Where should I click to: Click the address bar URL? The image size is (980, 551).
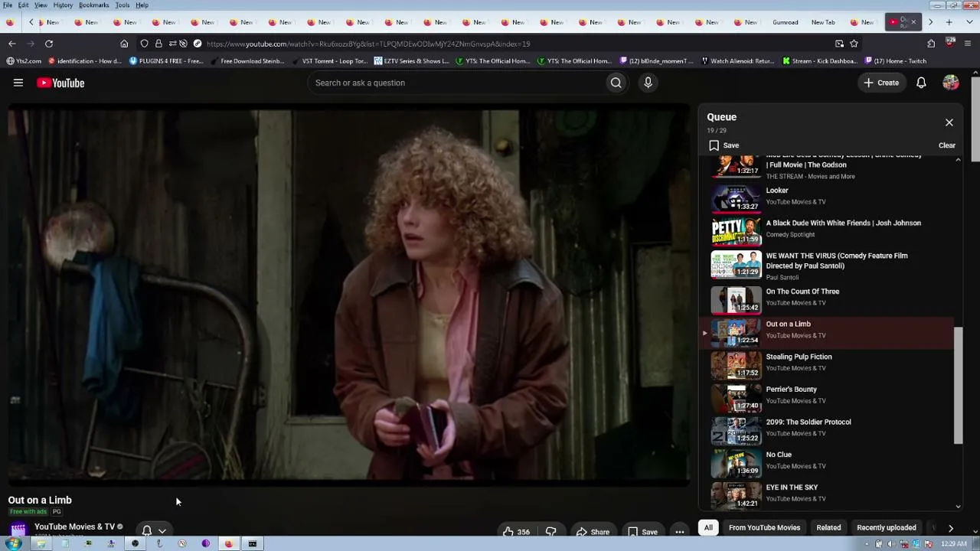tap(368, 44)
